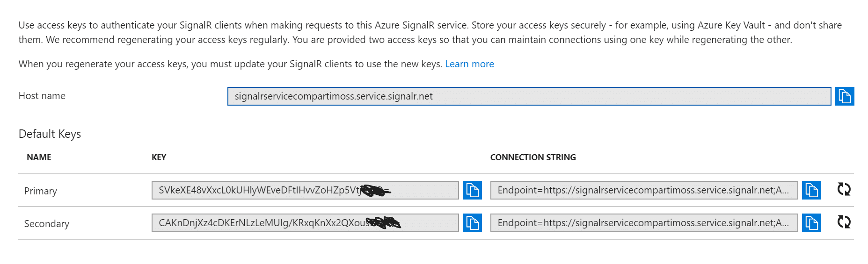
Task: Regenerate the Primary access key
Action: [844, 189]
